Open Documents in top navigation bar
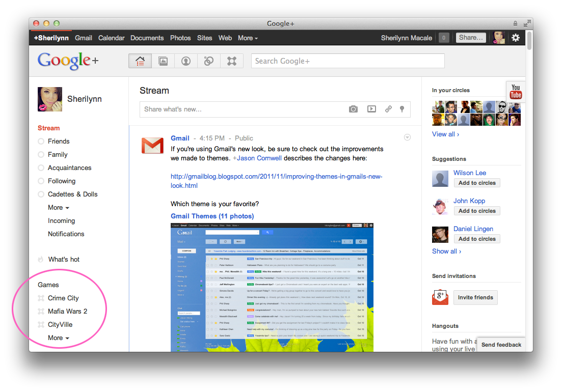 click(x=147, y=38)
